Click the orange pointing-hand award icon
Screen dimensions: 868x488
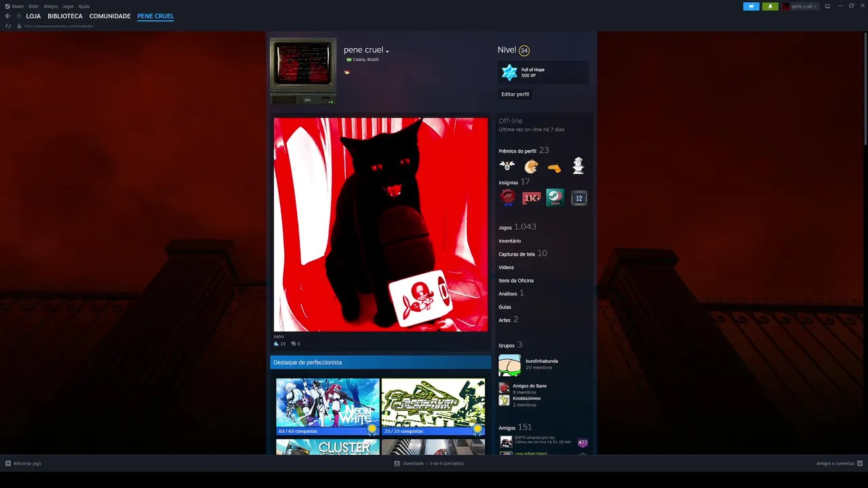click(x=555, y=167)
